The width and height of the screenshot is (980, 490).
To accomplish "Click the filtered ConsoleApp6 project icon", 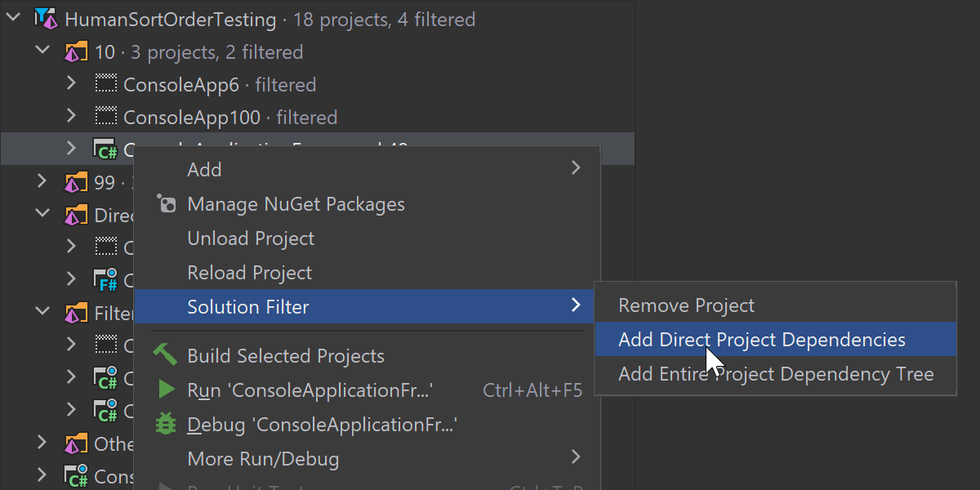I will click(106, 84).
